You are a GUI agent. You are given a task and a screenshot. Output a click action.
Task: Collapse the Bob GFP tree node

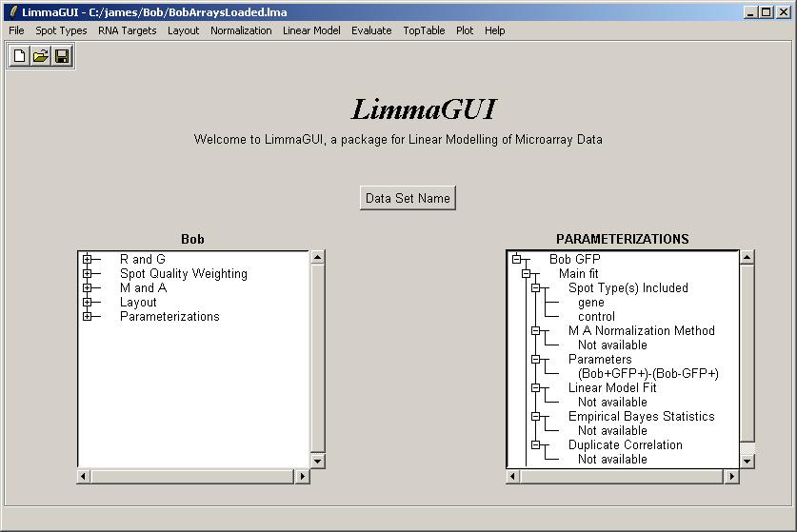tap(516, 259)
